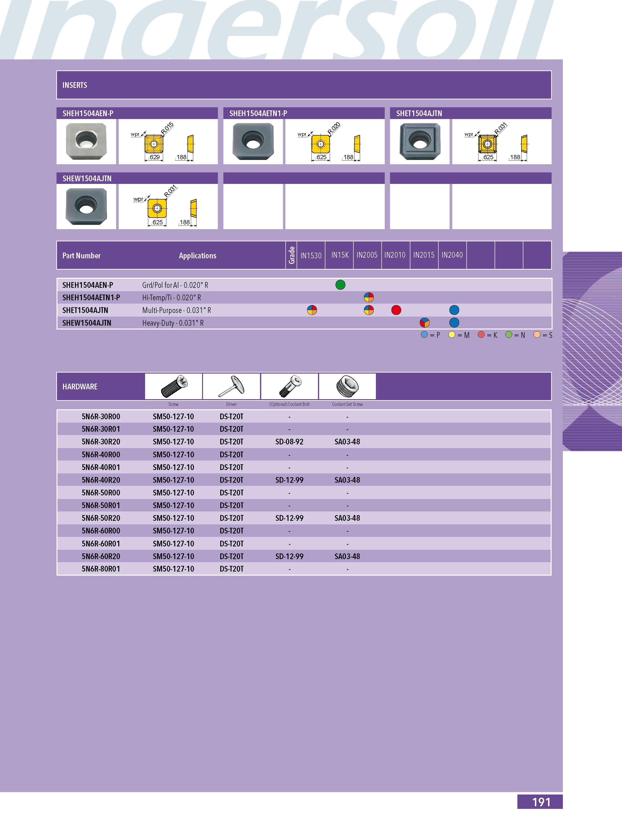The image size is (622, 840).
Task: Click 'Grd/Pol for Al - 0.020" R' text
Action: [175, 285]
